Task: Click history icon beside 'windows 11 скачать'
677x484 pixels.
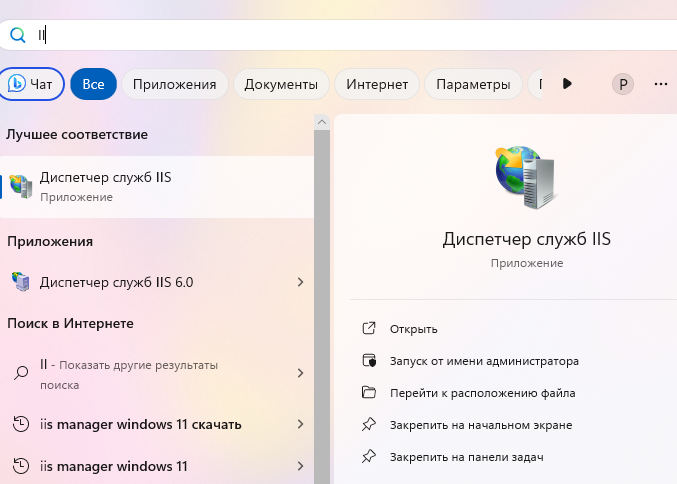Action: point(21,424)
